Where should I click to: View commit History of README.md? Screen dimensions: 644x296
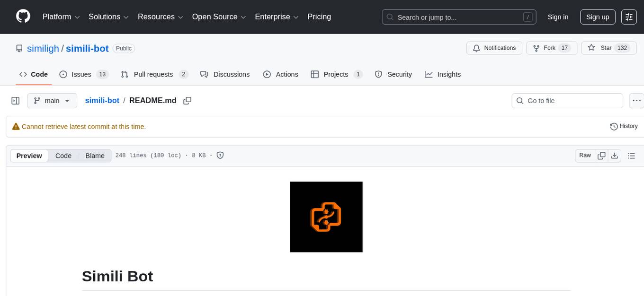point(624,126)
